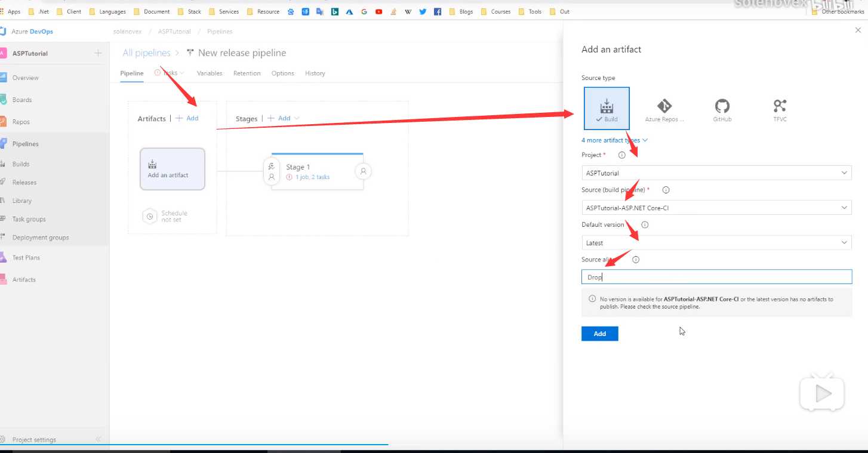Open the .Net bookmarks folder
The image size is (868, 453).
pyautogui.click(x=38, y=11)
